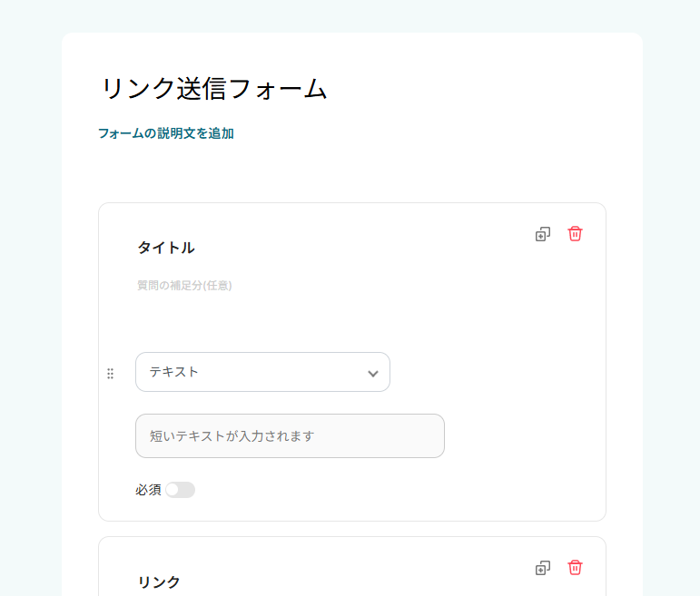The image size is (700, 596).
Task: Click the 必須 label text
Action: tap(148, 490)
